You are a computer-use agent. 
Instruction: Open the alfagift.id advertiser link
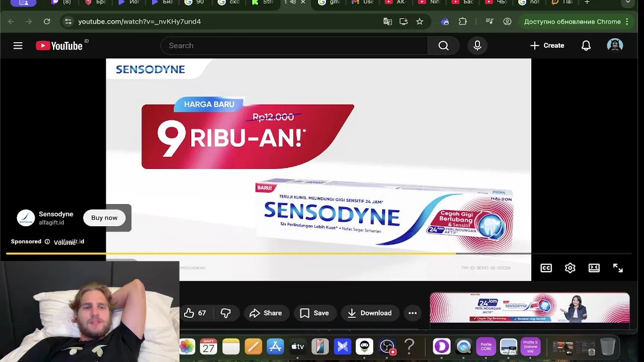[51, 222]
